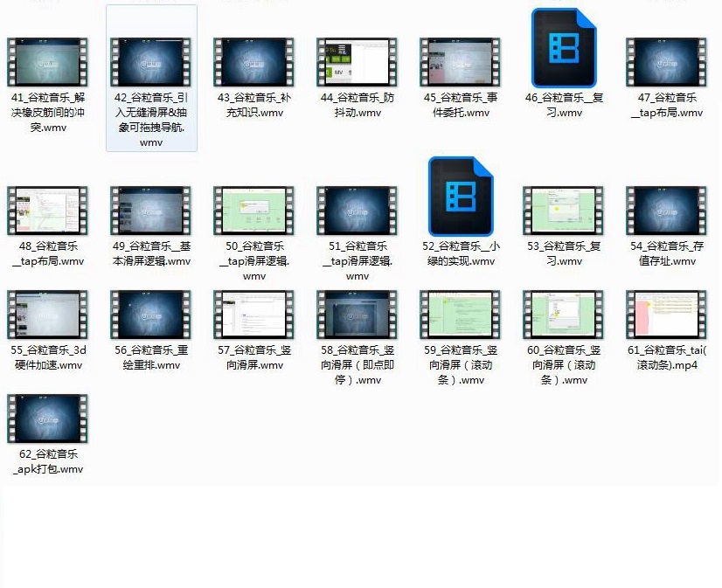
Task: Click the 50_谷粒音乐__tap滑屏逻辑.wmv thumbnail
Action: click(x=253, y=211)
